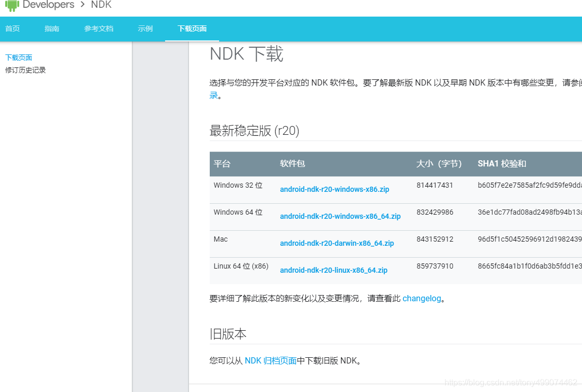582x392 pixels.
Task: Download android-ndk-r20-windows-x86_64.zip
Action: point(341,216)
